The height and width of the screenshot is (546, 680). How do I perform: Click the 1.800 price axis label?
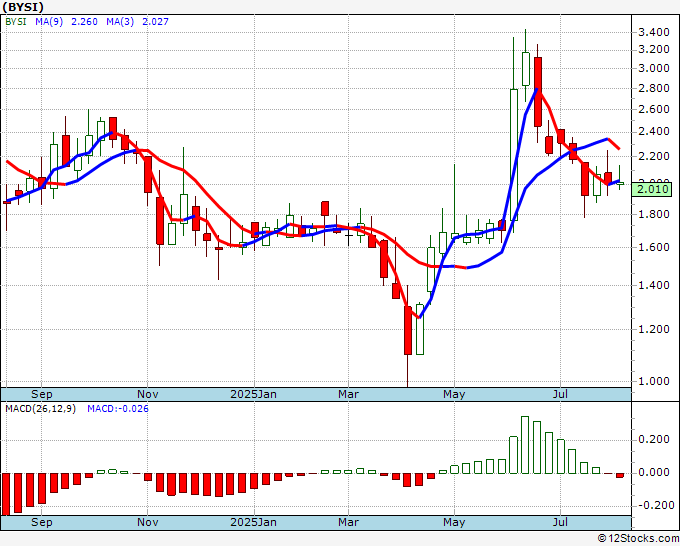654,214
